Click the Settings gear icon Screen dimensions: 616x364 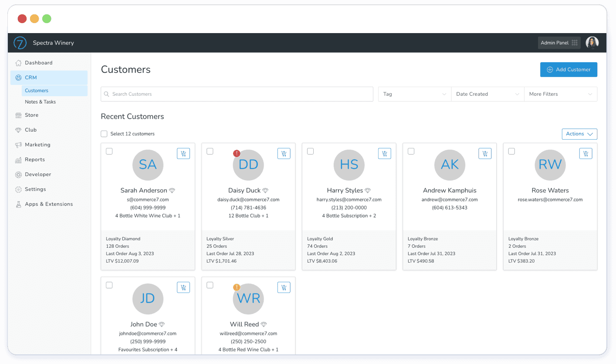pyautogui.click(x=18, y=189)
